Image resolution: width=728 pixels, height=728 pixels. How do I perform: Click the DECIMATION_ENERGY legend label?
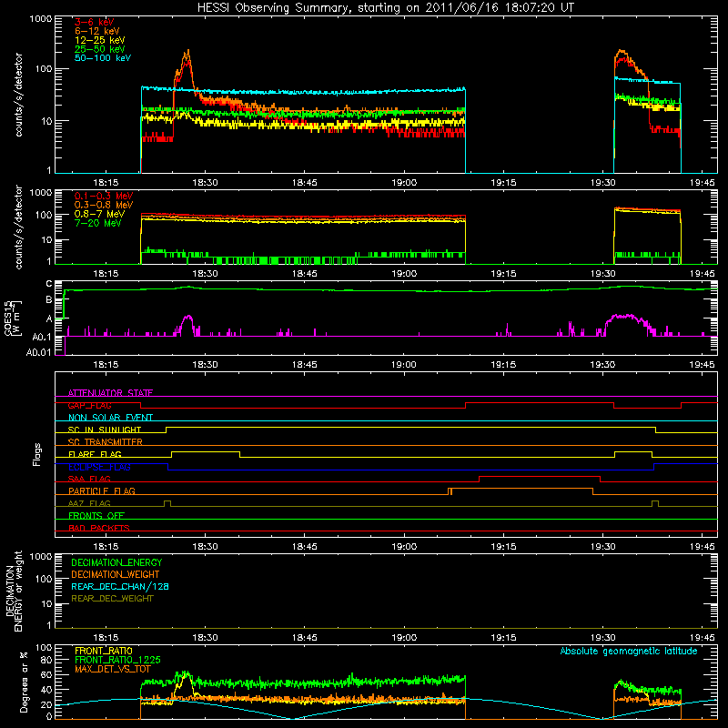[x=116, y=562]
